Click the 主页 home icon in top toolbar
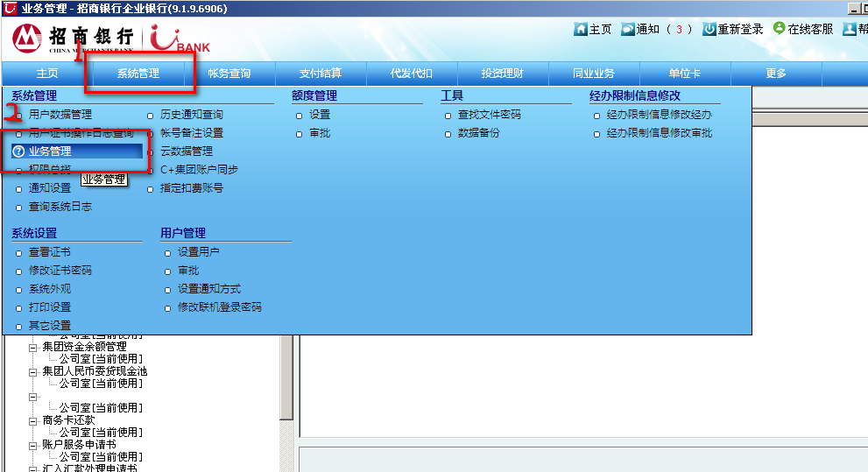 click(x=580, y=29)
